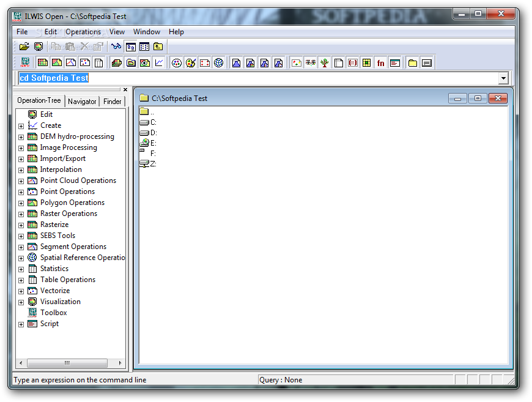Click the script toolbar icon with red lines

click(x=395, y=62)
